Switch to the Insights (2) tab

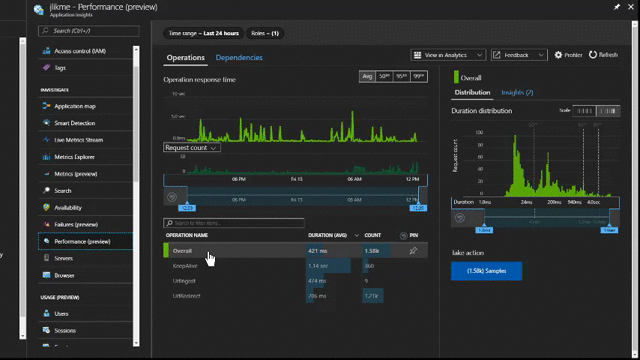pos(517,93)
